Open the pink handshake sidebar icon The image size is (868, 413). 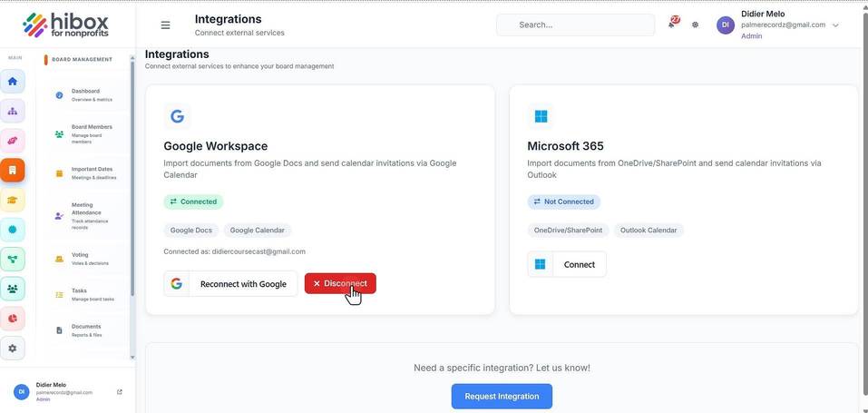click(13, 141)
